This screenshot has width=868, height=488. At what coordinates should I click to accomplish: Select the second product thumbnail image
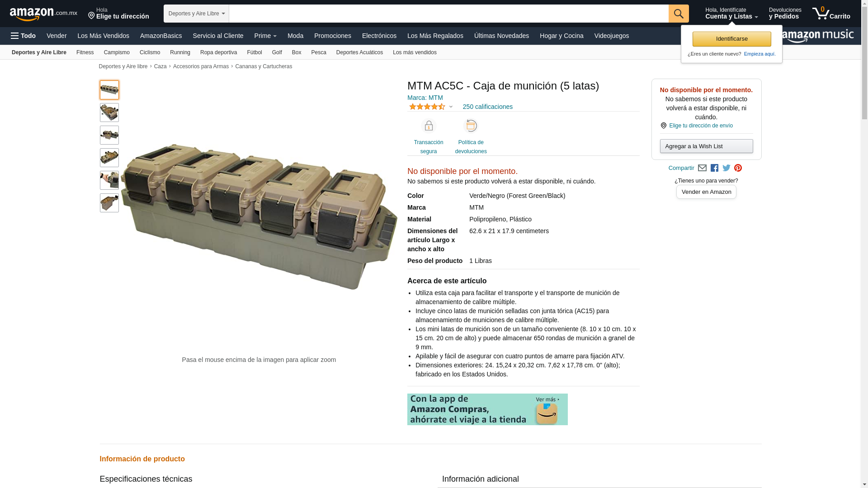click(x=109, y=113)
